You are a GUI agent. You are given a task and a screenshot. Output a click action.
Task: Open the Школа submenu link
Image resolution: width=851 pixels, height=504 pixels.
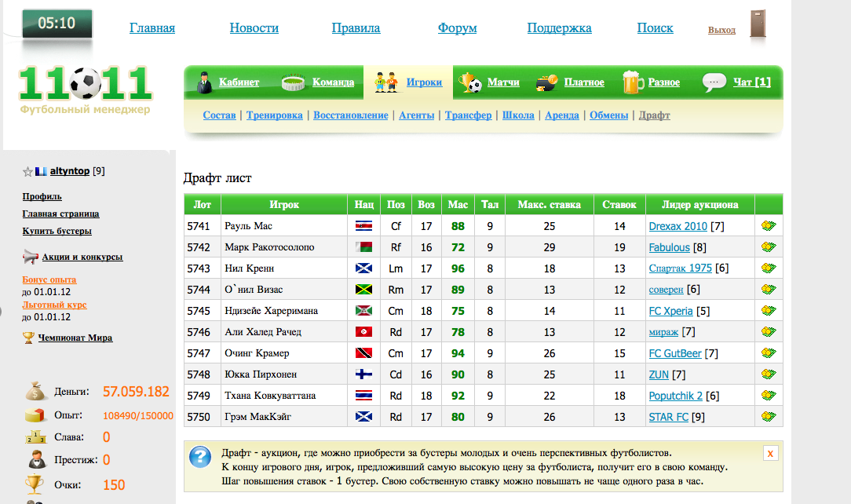(518, 115)
